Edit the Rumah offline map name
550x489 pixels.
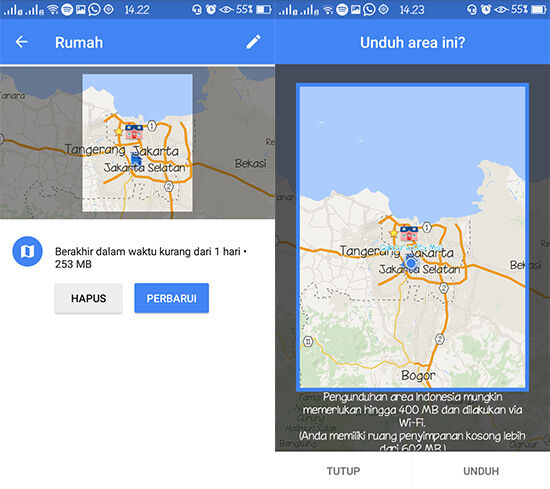pyautogui.click(x=253, y=42)
